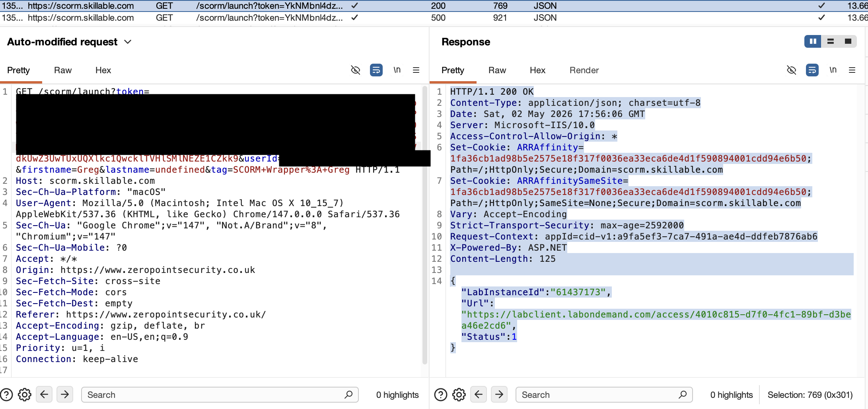Switch the response view to the Hex tab
This screenshot has height=409, width=868.
coord(537,70)
